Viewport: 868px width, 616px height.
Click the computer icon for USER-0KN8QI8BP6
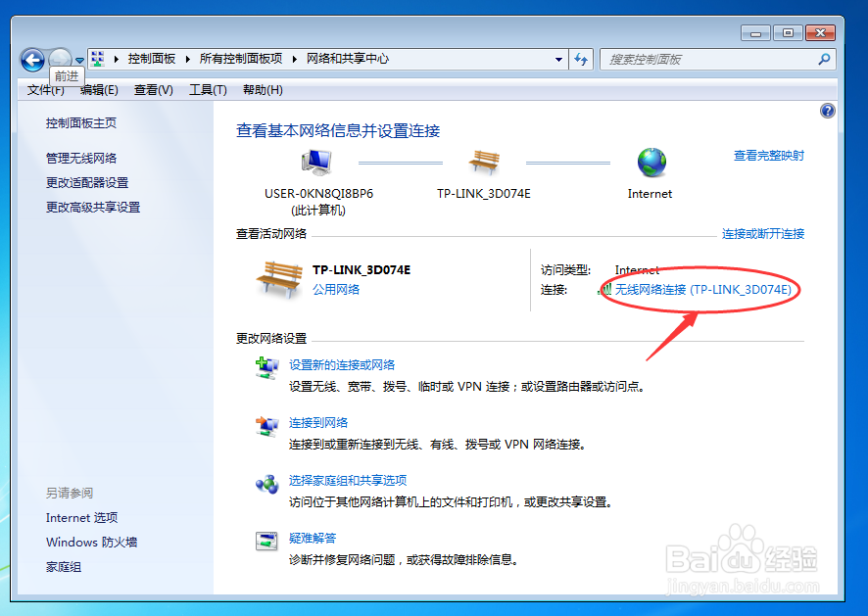316,163
